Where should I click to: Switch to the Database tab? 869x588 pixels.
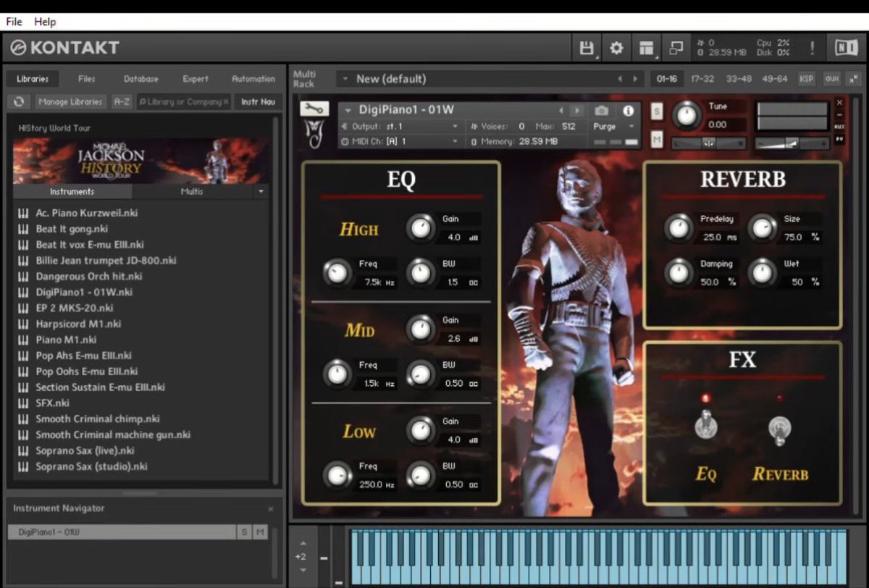[141, 79]
